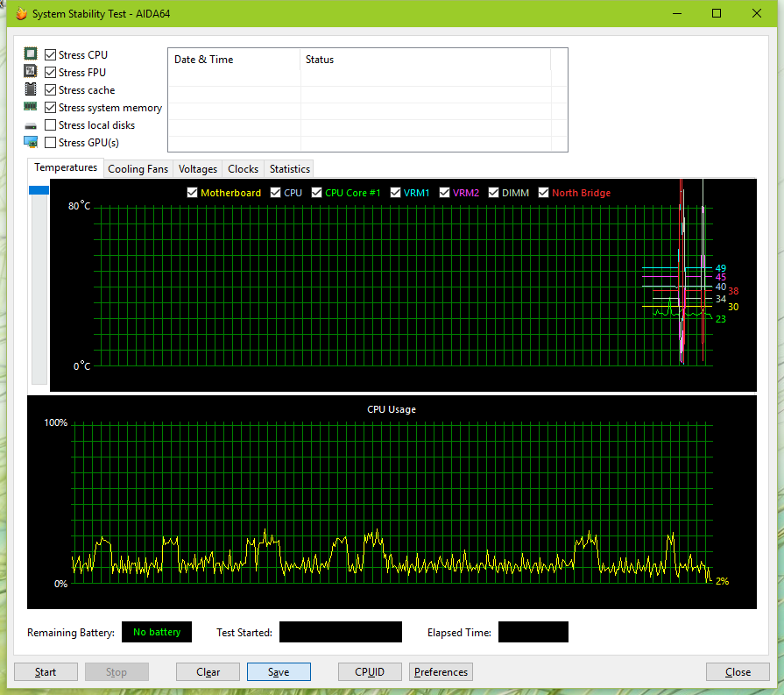
Task: Hide CPU Core #1 temperature line
Action: coord(316,193)
